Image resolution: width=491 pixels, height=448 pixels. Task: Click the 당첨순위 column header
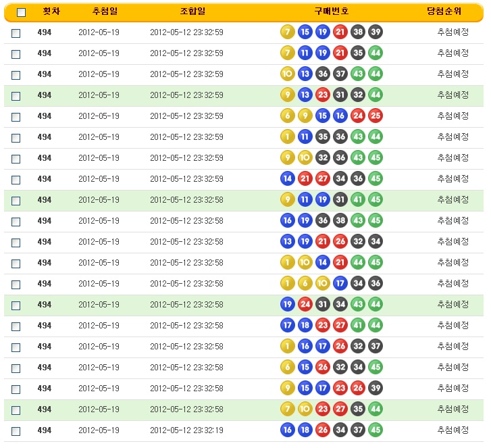point(453,11)
